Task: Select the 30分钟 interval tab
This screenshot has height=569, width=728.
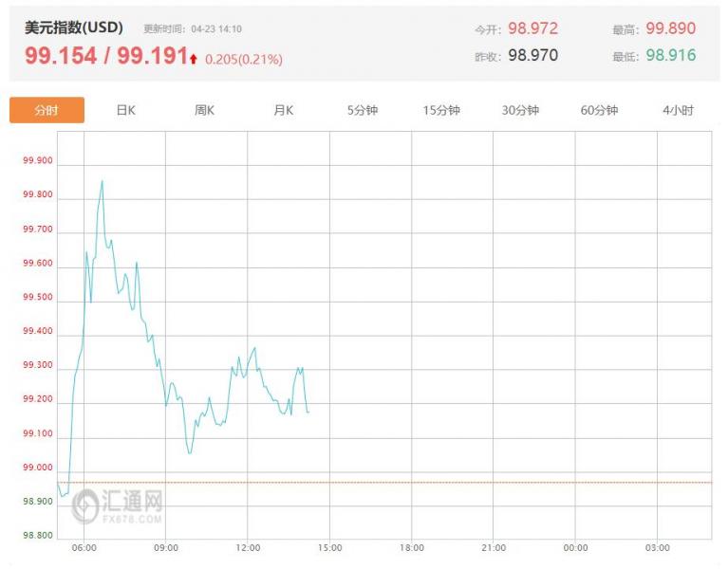Action: tap(520, 110)
